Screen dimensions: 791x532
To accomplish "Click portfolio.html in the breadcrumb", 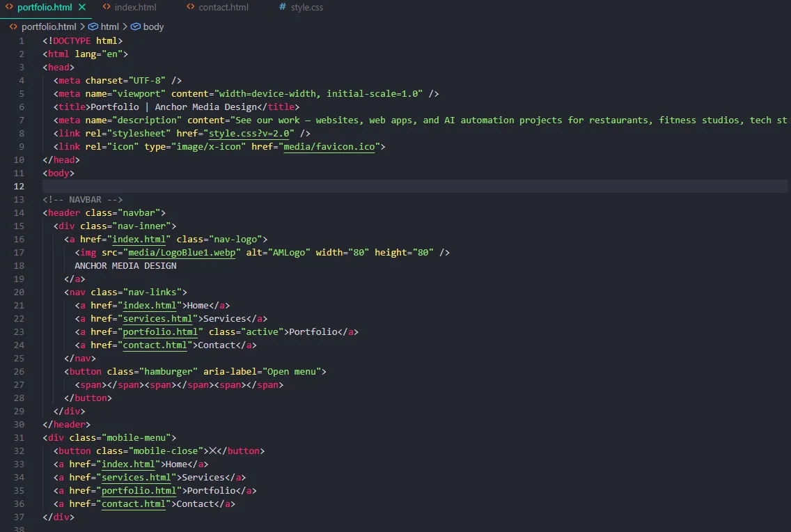I will 49,26.
